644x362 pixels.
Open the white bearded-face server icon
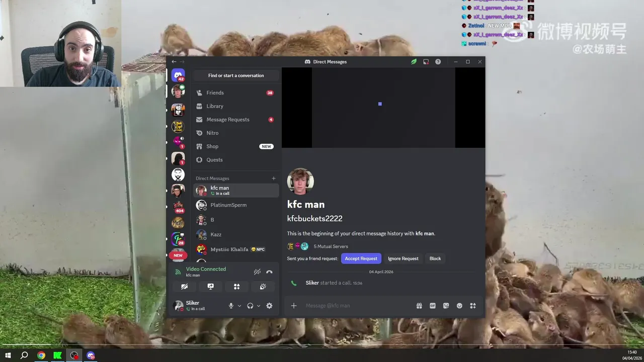click(178, 174)
